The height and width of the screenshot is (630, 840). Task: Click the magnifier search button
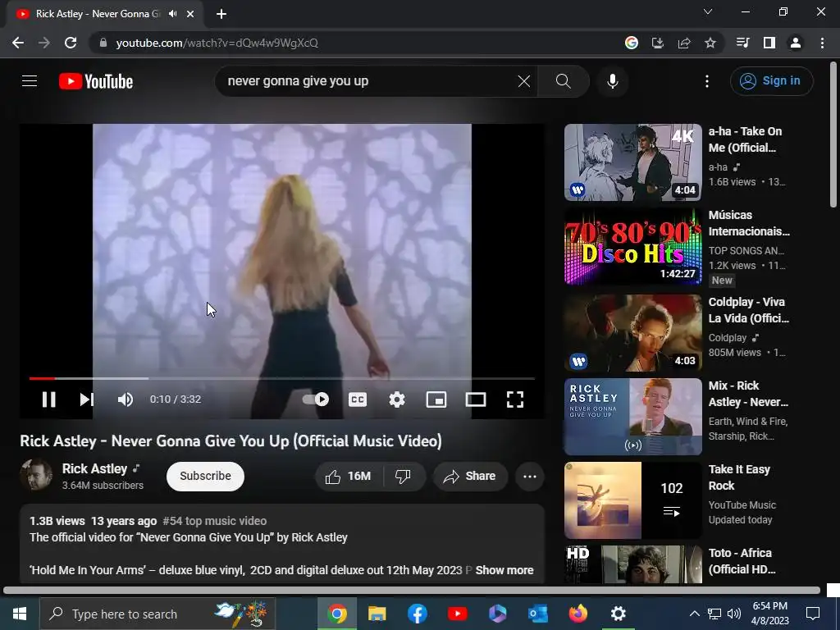(x=563, y=81)
